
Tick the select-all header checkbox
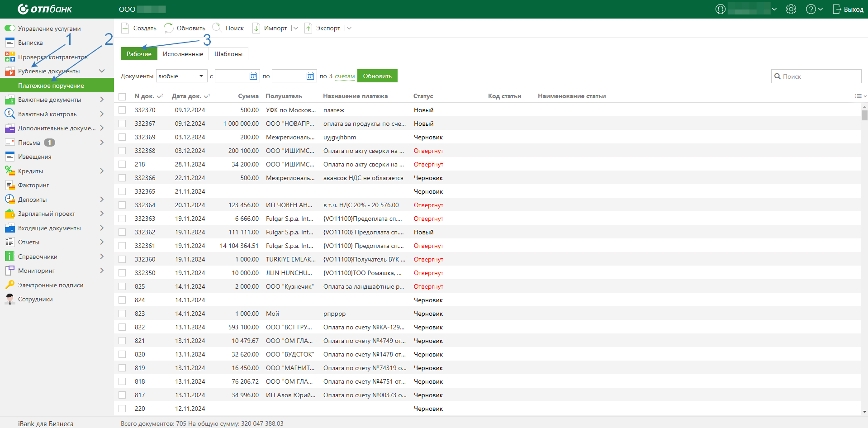click(122, 96)
